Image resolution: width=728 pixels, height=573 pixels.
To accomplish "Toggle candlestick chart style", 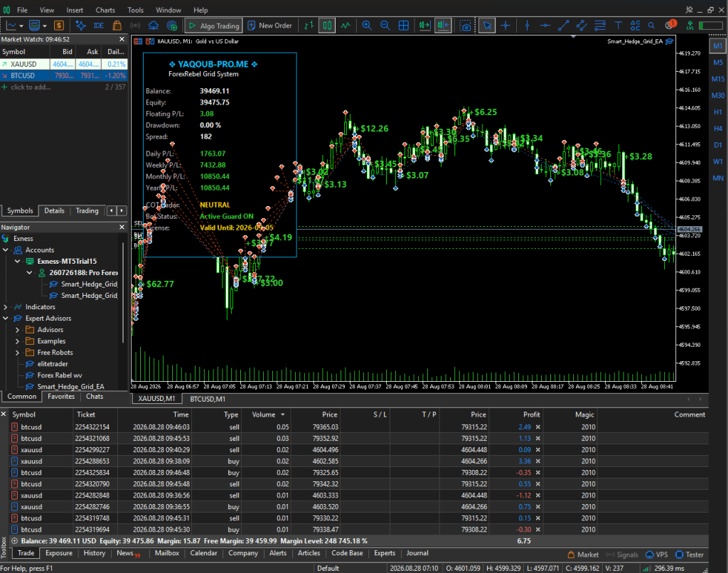I will click(327, 26).
